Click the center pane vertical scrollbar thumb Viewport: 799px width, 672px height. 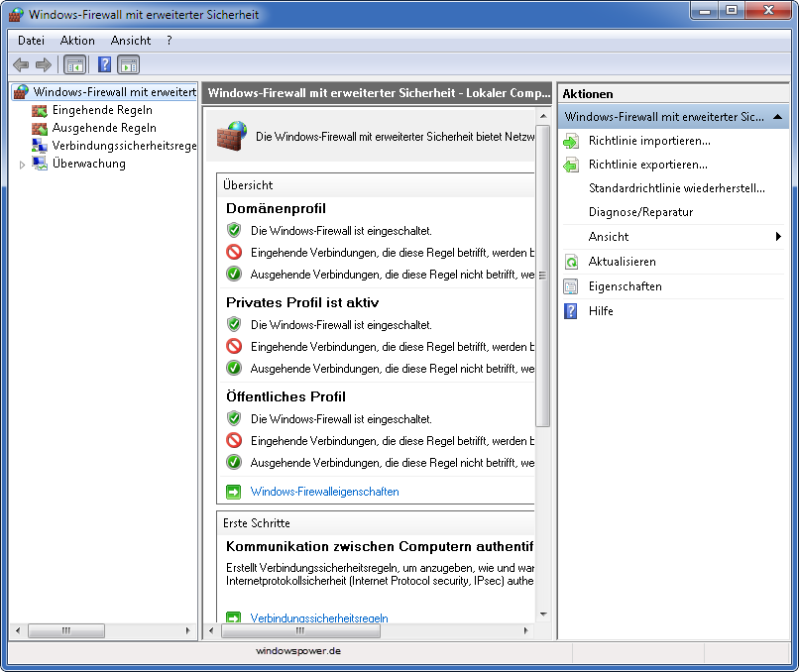click(542, 276)
